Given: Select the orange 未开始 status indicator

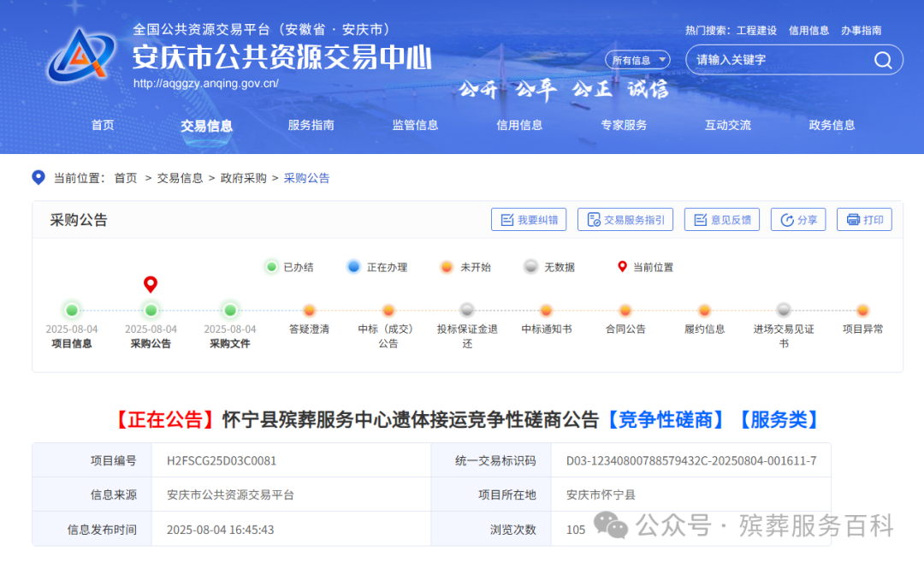Looking at the screenshot, I should tap(447, 267).
